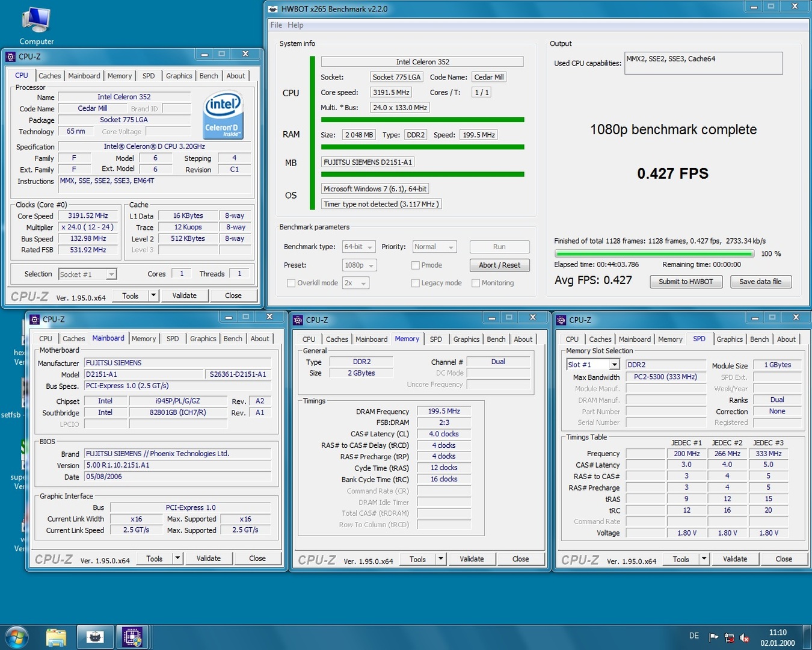Screen dimensions: 812x650
Task: Open the Slot #1 memory slot dropdown
Action: pos(593,365)
